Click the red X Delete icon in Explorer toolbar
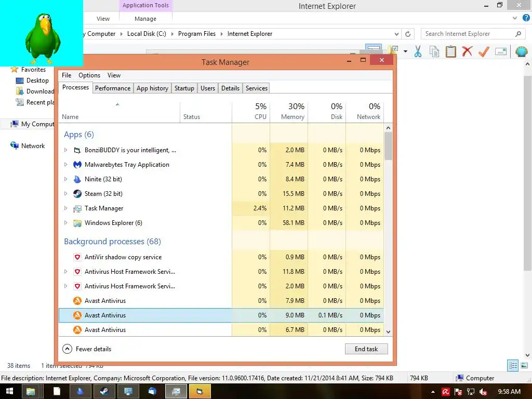 tap(467, 51)
